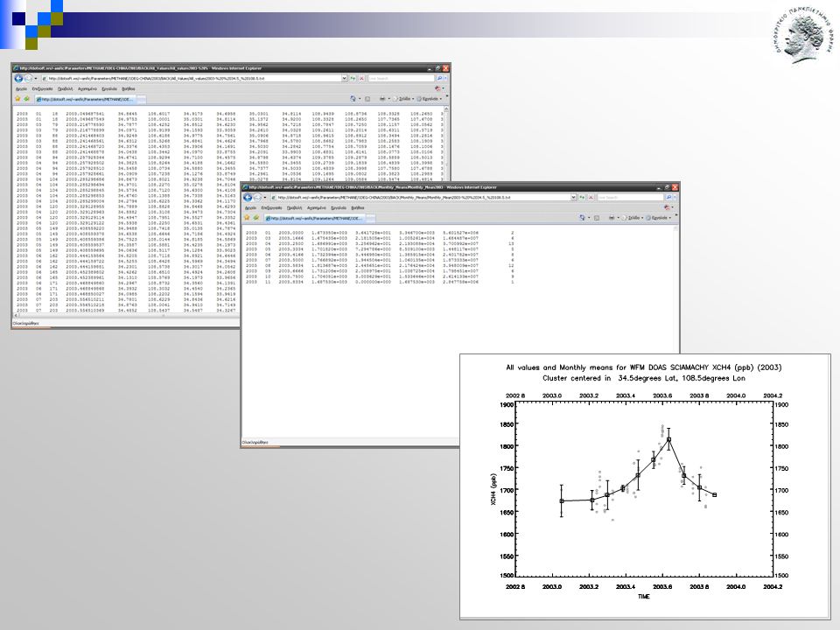
Task: Click the red Stop icon in the All_values window
Action: coord(361,78)
